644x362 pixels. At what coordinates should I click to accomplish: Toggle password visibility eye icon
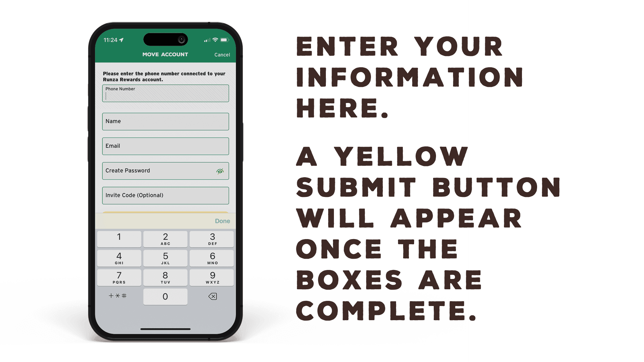tap(220, 171)
